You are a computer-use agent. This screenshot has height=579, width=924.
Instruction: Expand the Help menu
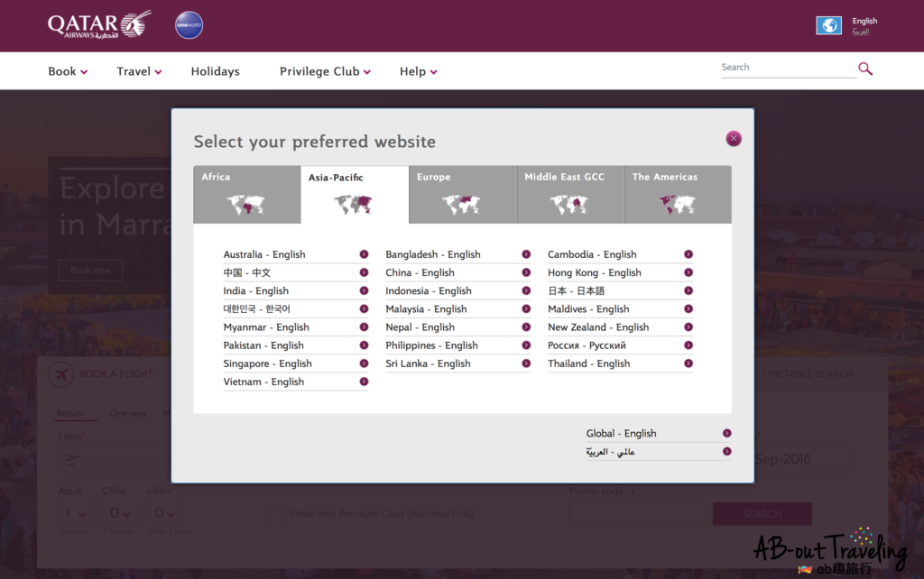point(419,71)
